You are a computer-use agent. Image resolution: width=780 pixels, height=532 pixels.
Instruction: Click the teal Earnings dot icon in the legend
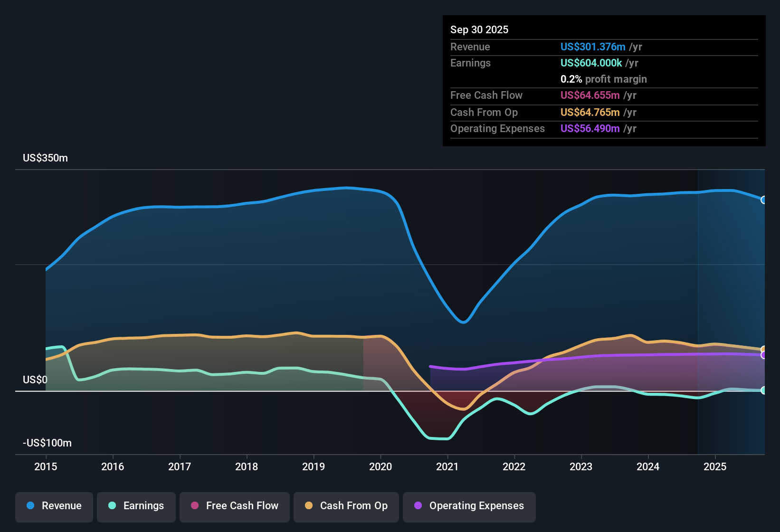[x=112, y=506]
